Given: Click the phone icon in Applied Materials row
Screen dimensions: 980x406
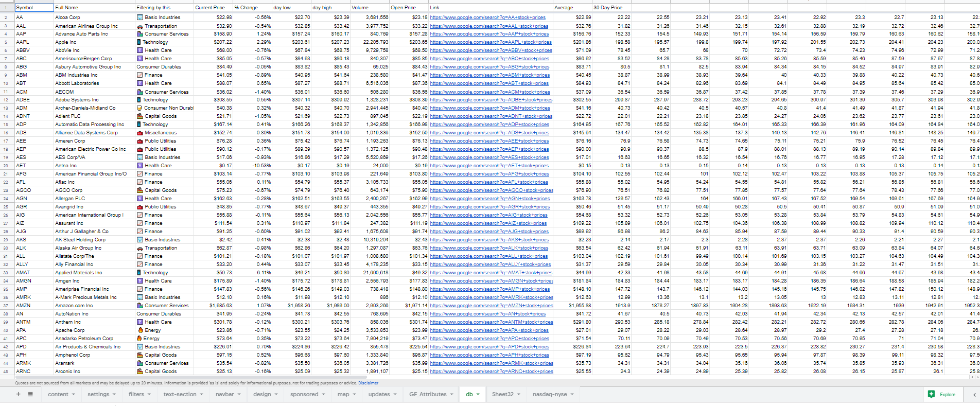Looking at the screenshot, I should 139,273.
